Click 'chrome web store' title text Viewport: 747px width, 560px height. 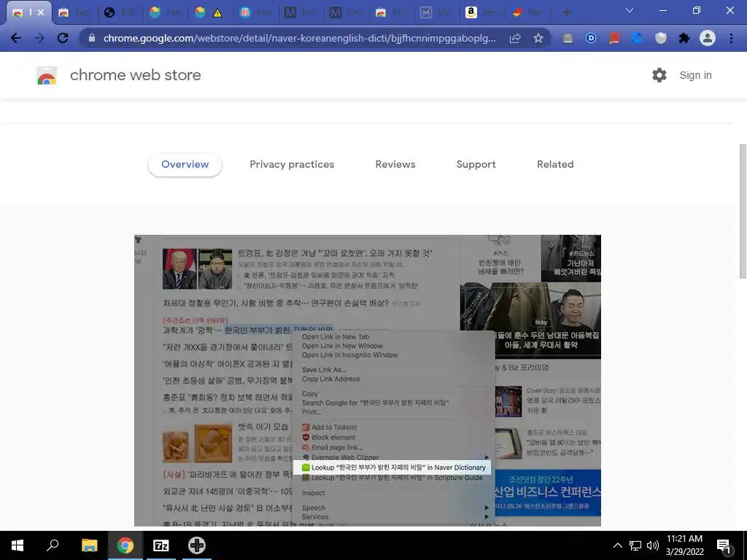pos(135,75)
